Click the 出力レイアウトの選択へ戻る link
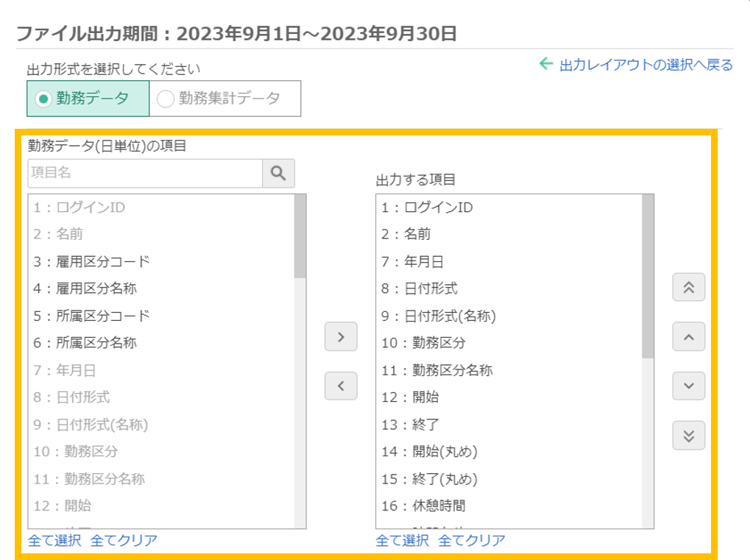Screen dimensions: 750x560 [x=637, y=65]
